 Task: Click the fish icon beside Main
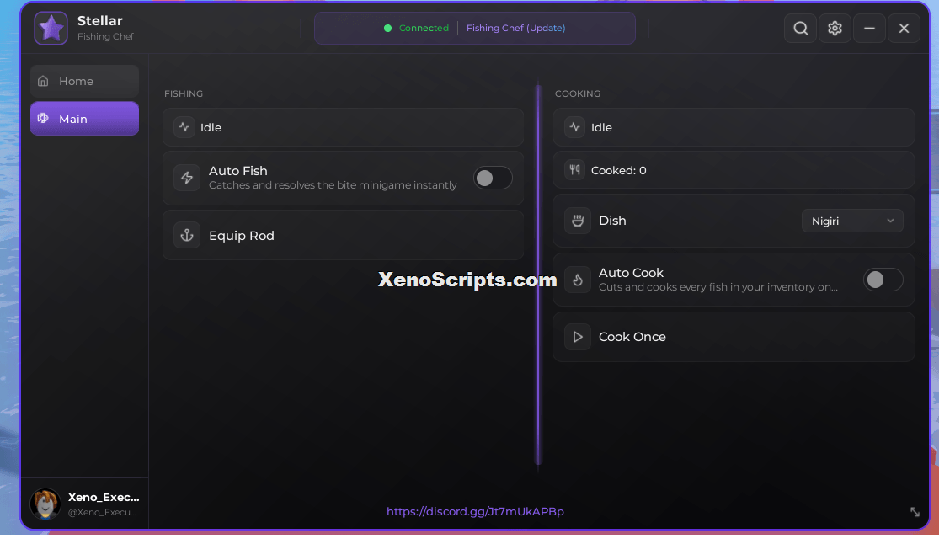click(43, 119)
